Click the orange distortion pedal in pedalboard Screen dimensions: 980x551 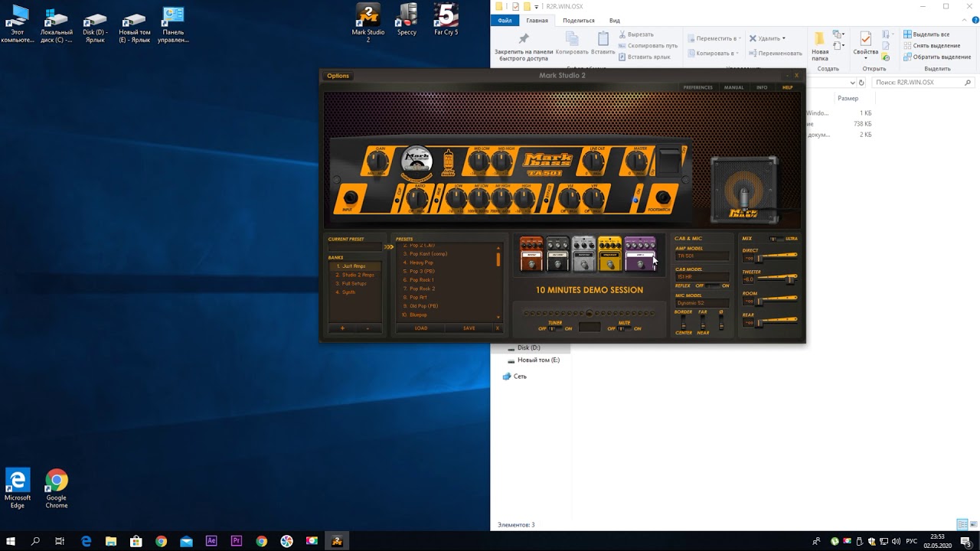(x=531, y=254)
